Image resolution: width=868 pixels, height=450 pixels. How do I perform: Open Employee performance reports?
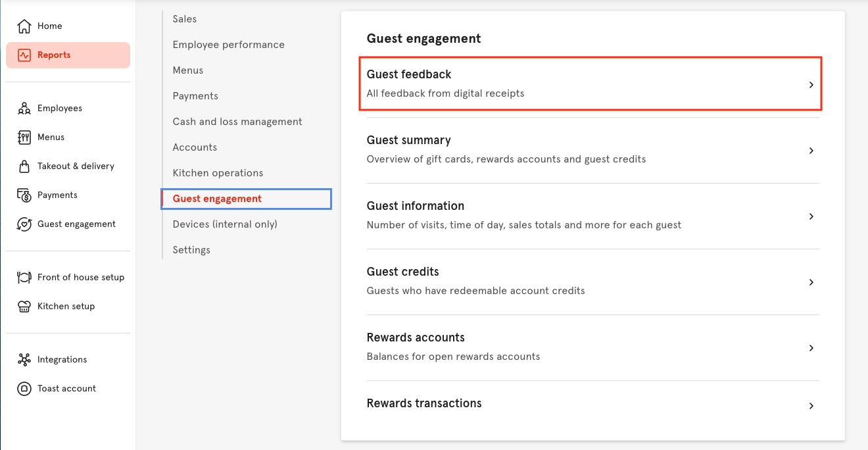(x=228, y=44)
